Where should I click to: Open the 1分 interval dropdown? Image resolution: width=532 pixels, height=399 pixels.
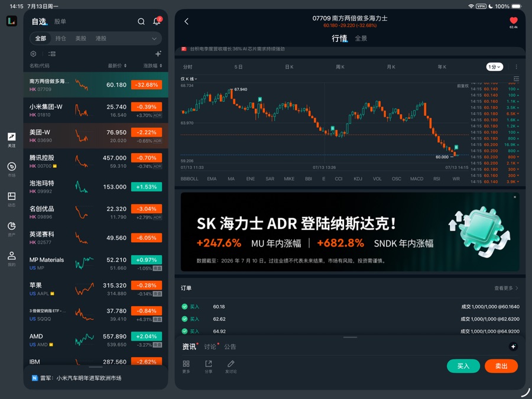tap(494, 67)
